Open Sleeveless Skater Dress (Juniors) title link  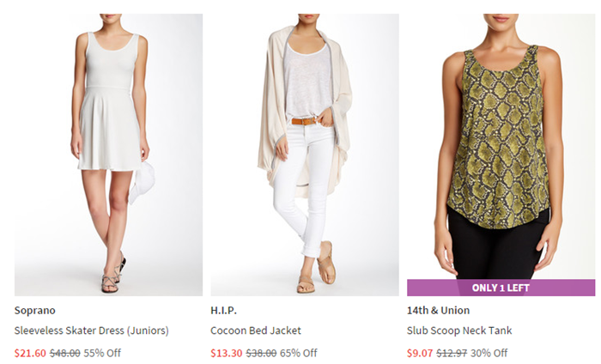92,331
